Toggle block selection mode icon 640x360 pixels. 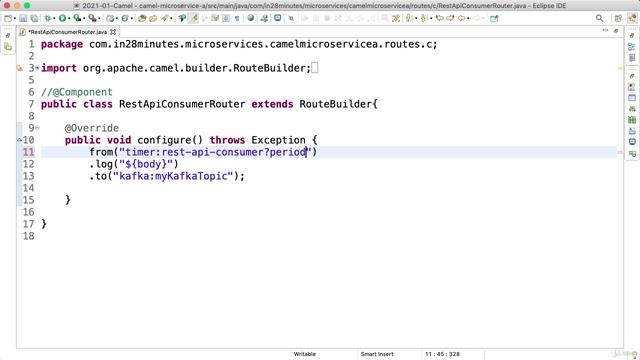coord(226,18)
